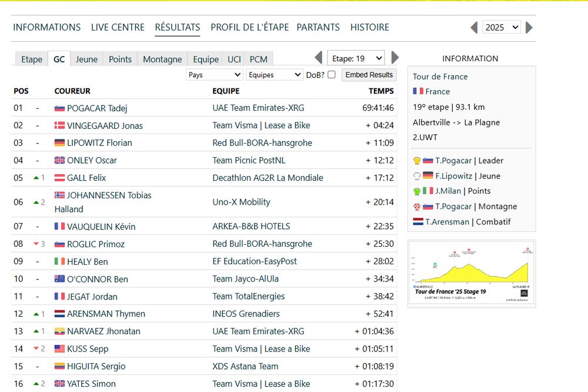Image resolution: width=588 pixels, height=392 pixels.
Task: Open rider YATES Simon's profile
Action: point(92,384)
